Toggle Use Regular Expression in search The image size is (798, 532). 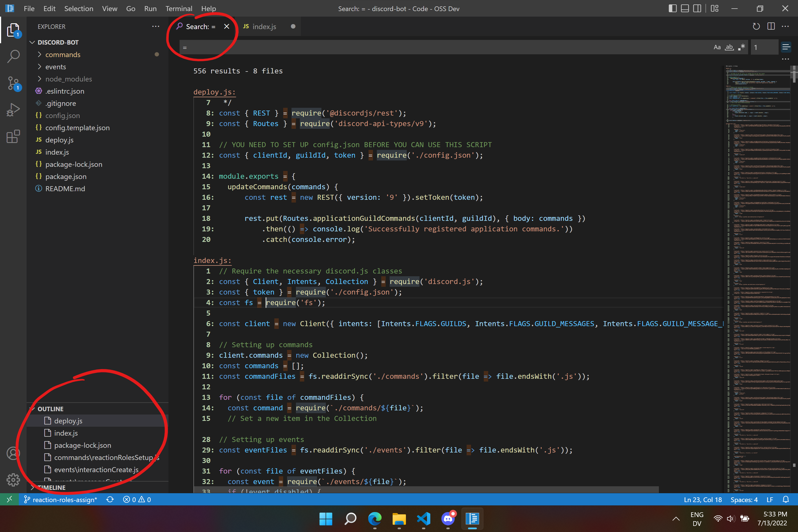click(742, 47)
